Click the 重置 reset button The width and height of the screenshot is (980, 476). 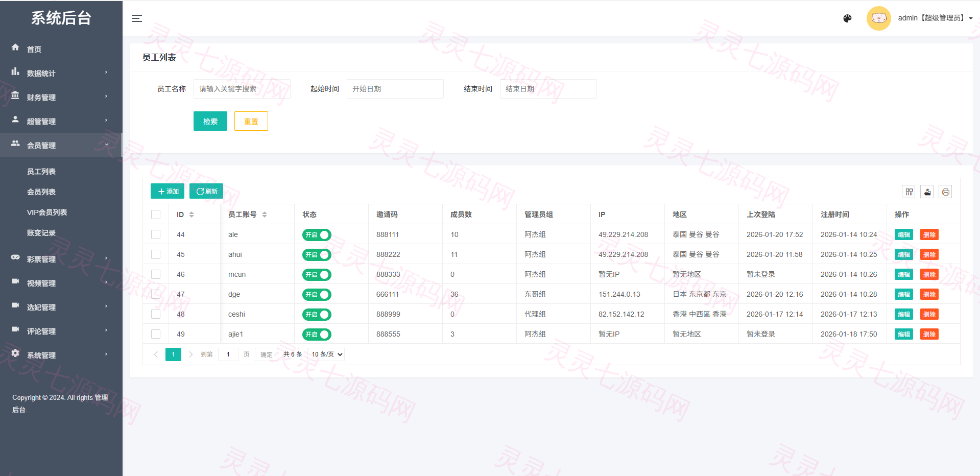coord(251,121)
